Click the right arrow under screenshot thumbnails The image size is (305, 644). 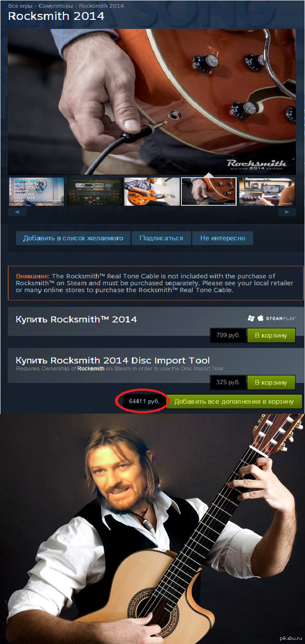tap(287, 212)
